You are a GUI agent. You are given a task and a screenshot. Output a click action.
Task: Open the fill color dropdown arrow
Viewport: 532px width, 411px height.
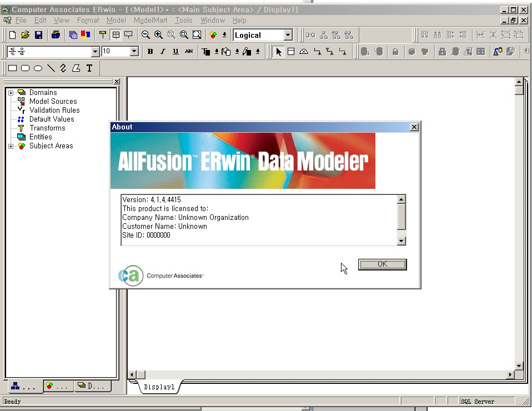(x=237, y=52)
